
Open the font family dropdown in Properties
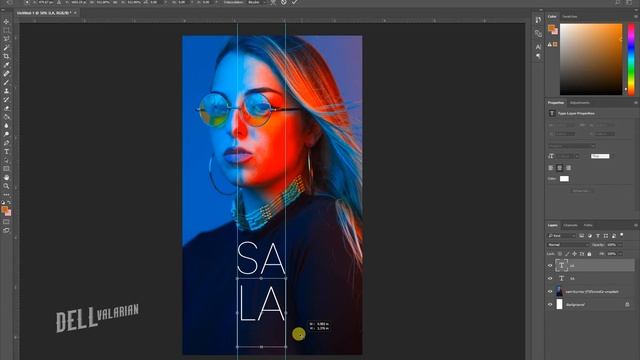[x=571, y=146]
